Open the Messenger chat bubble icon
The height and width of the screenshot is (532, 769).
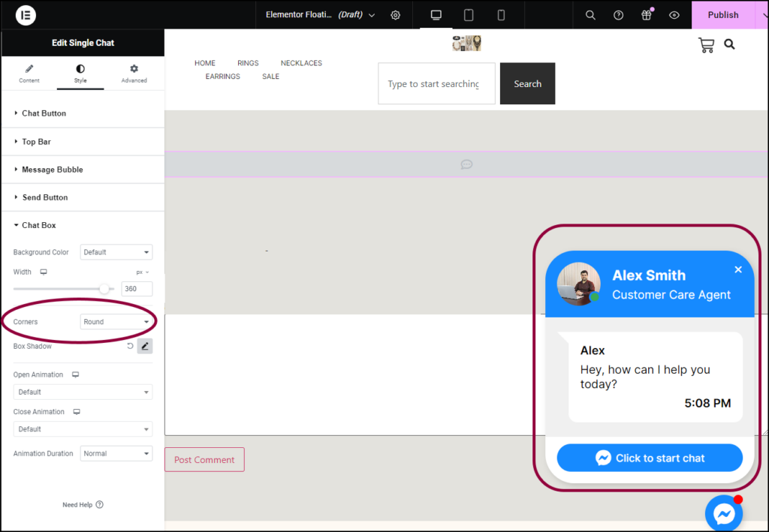tap(723, 512)
